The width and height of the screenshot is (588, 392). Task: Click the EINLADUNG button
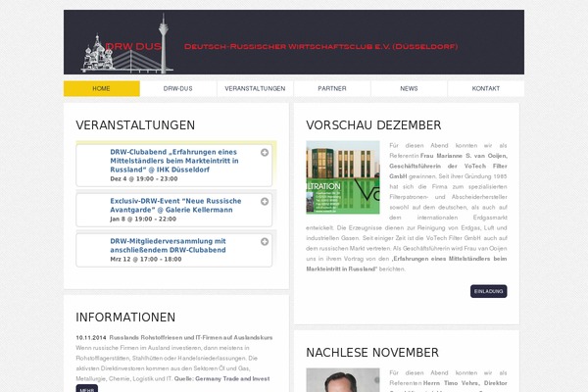tap(489, 291)
